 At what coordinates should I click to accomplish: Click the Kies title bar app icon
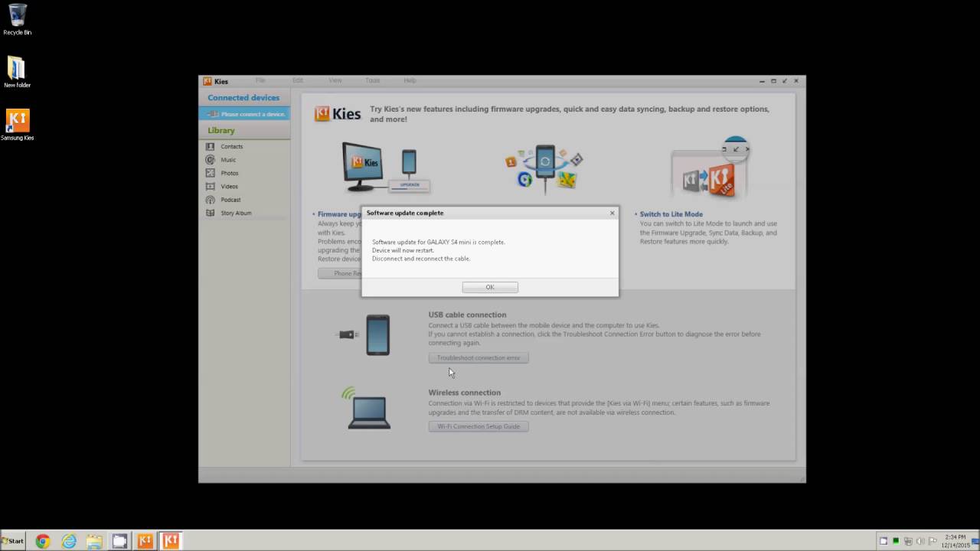tap(207, 81)
